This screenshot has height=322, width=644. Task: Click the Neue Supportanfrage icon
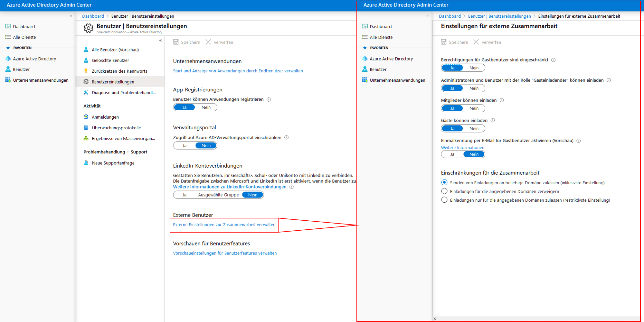pos(86,163)
